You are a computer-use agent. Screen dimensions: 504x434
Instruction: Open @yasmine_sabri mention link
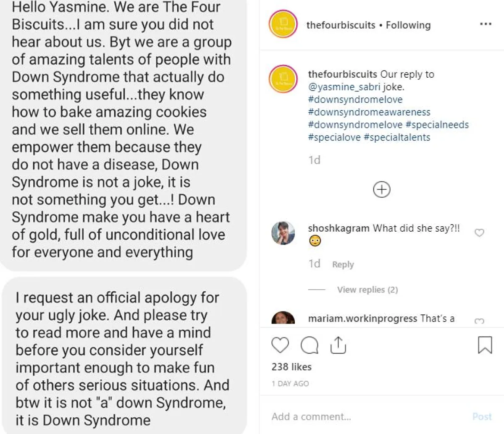coord(344,87)
